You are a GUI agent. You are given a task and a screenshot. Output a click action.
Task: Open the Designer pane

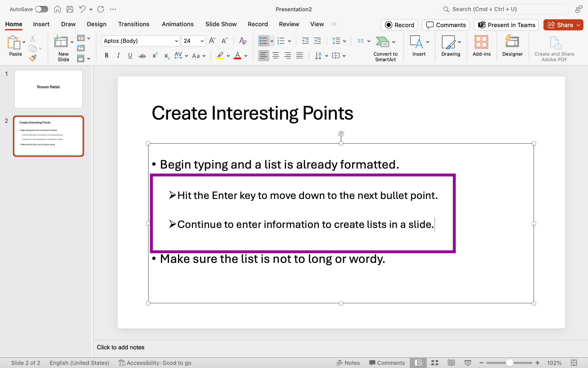point(512,46)
